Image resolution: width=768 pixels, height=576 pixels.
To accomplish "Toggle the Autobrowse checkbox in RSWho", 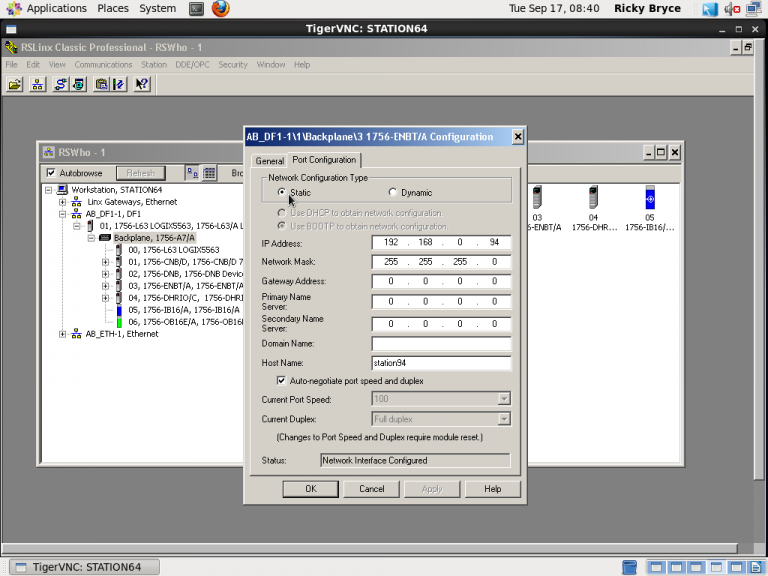I will (51, 172).
